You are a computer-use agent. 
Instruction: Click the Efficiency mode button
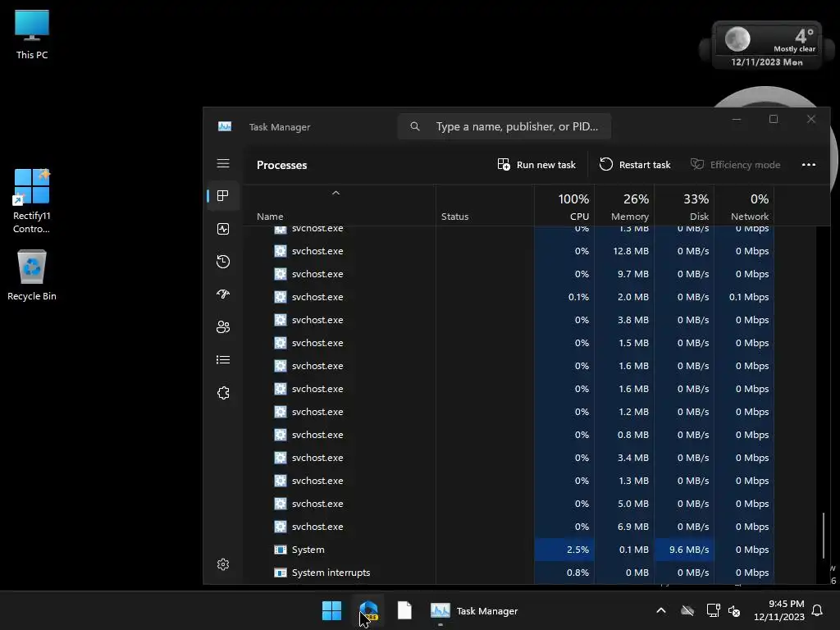coord(735,164)
